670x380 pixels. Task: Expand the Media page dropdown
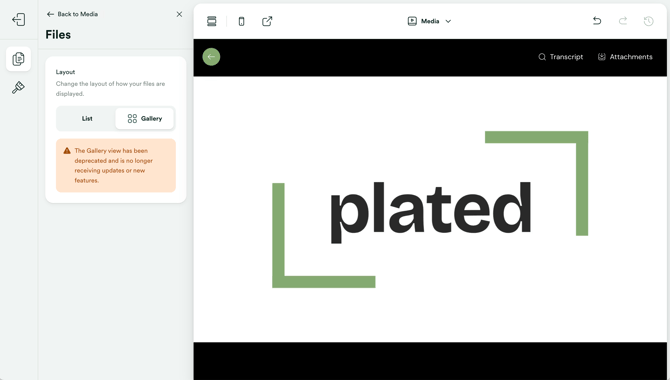429,21
